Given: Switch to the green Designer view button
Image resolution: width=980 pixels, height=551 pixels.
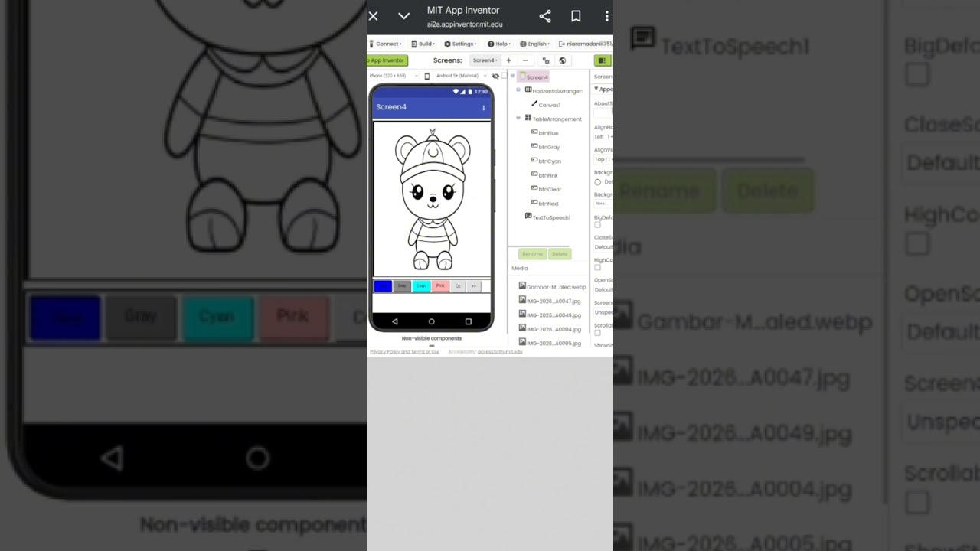Looking at the screenshot, I should click(602, 60).
